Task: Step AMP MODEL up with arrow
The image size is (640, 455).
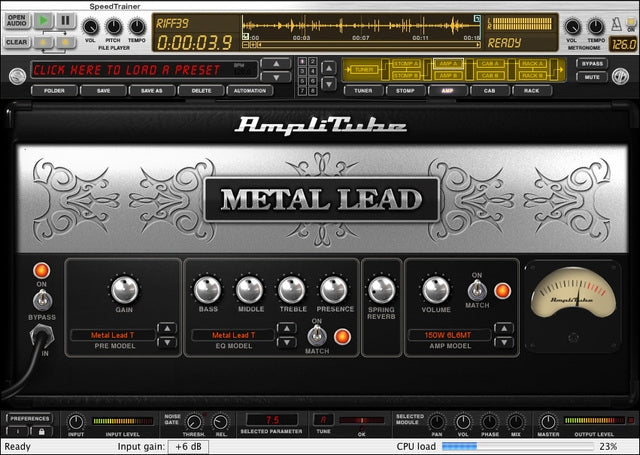Action: coord(504,328)
